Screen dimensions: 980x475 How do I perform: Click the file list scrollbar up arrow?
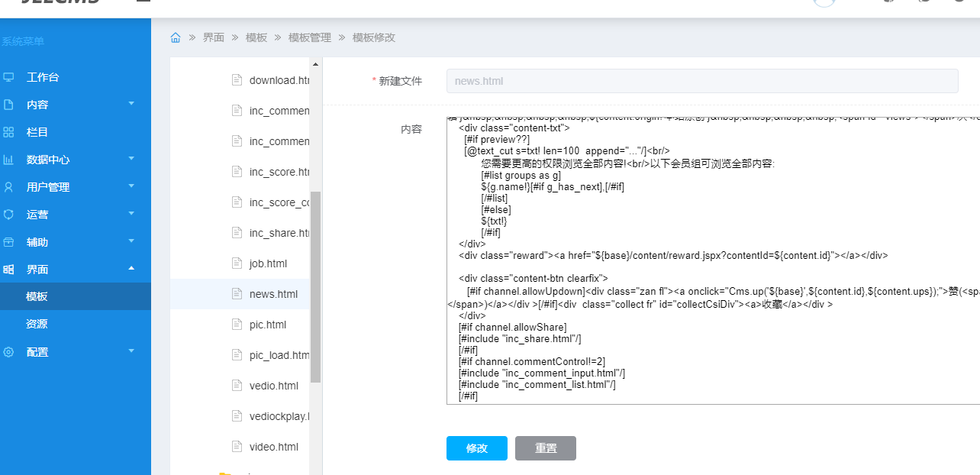pos(316,63)
